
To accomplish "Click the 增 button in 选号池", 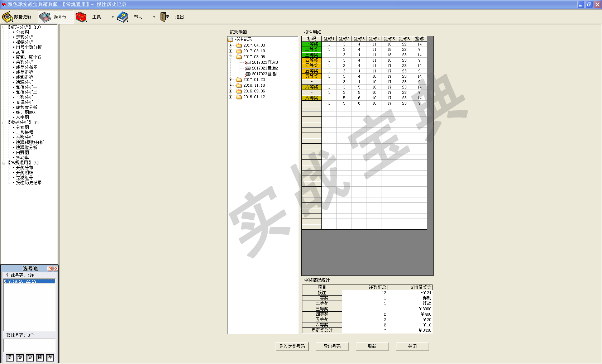I will tap(20, 358).
